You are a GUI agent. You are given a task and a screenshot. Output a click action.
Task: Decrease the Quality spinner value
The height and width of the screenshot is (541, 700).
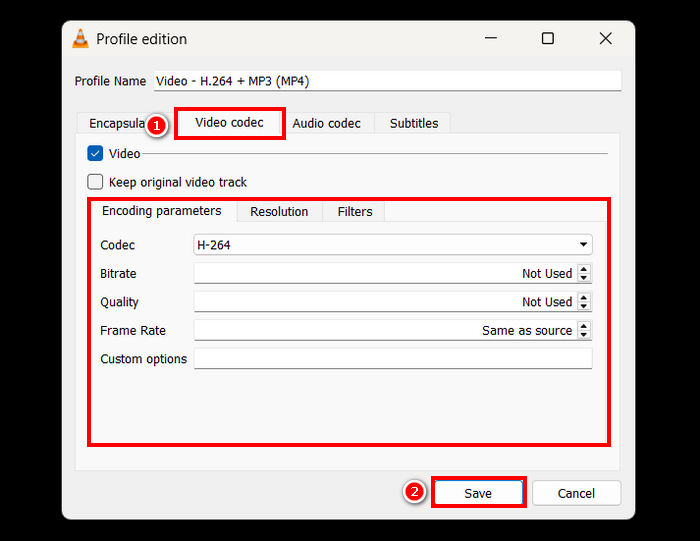point(584,306)
